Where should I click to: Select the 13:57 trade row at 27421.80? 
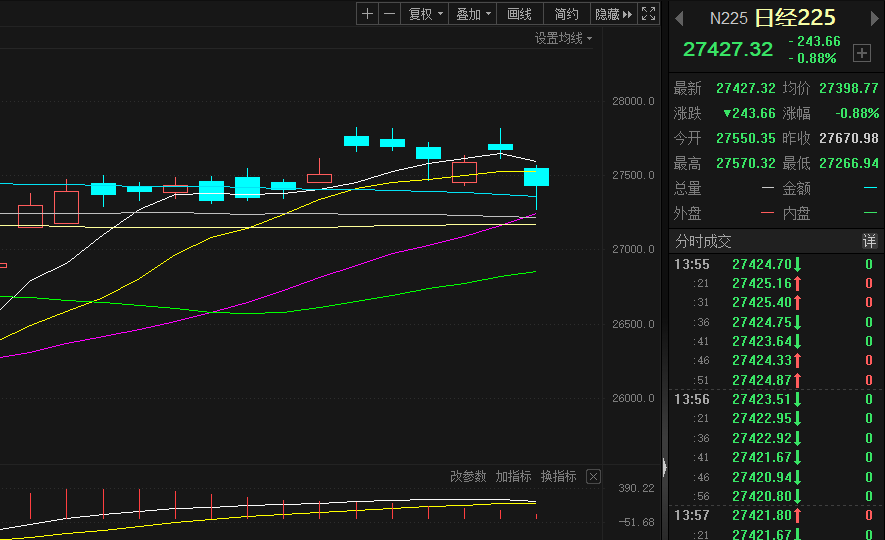[x=777, y=515]
